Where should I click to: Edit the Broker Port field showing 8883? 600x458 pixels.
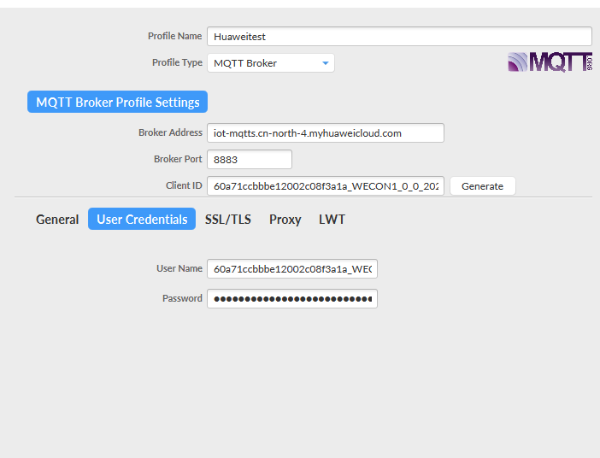pos(249,159)
